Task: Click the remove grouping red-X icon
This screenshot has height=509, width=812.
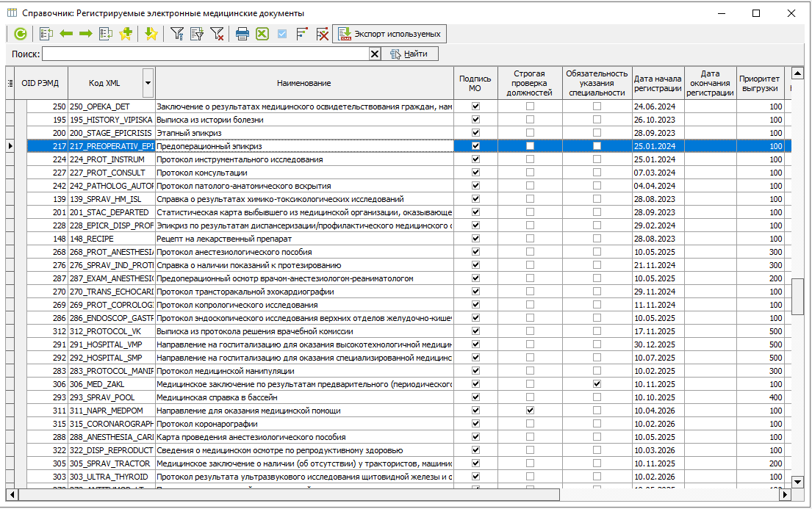Action: (322, 35)
